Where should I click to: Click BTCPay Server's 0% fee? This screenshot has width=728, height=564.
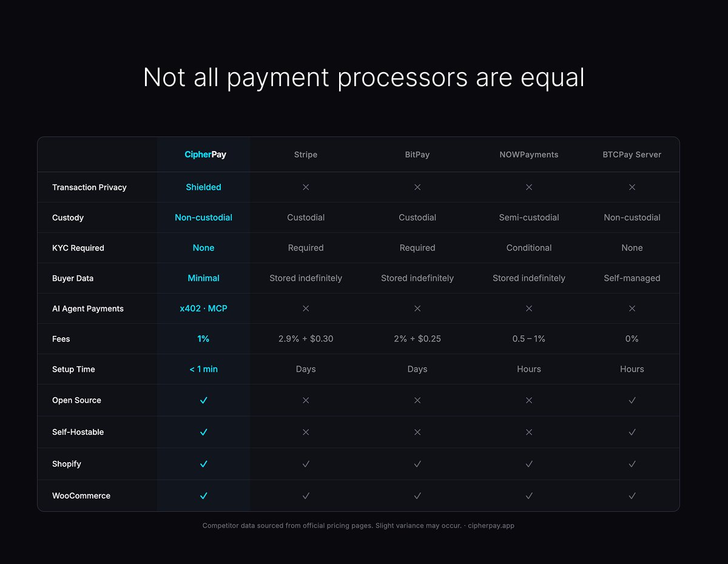pos(632,339)
